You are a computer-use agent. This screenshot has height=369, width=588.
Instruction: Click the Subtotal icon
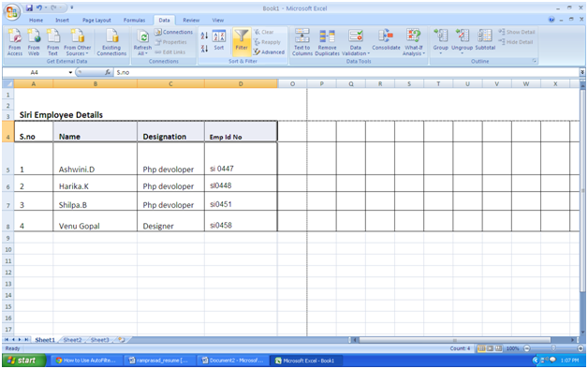pos(485,39)
